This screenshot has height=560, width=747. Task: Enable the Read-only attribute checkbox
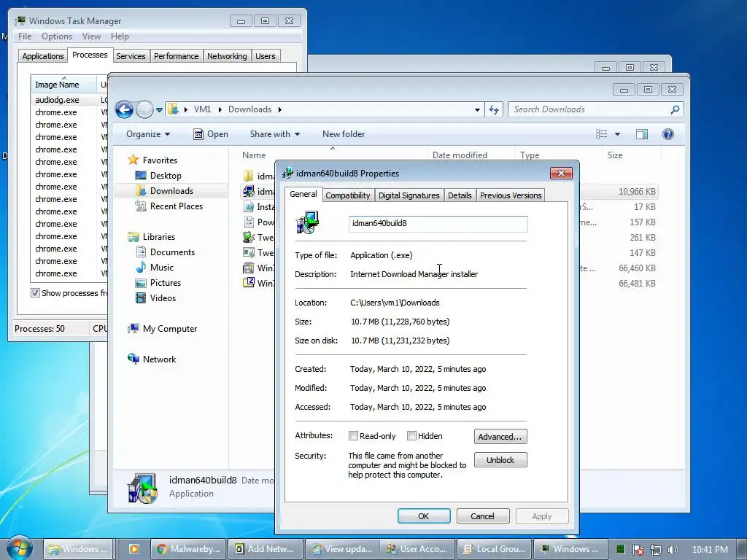coord(354,436)
